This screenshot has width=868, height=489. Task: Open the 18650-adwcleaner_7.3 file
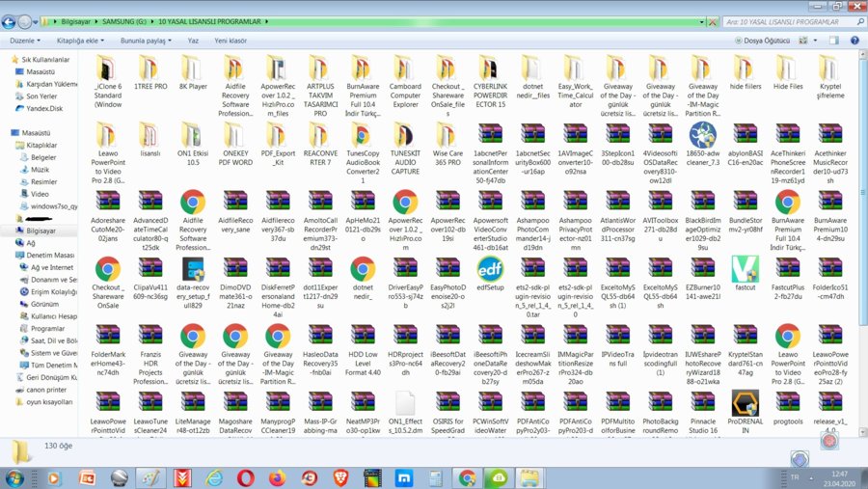(702, 135)
